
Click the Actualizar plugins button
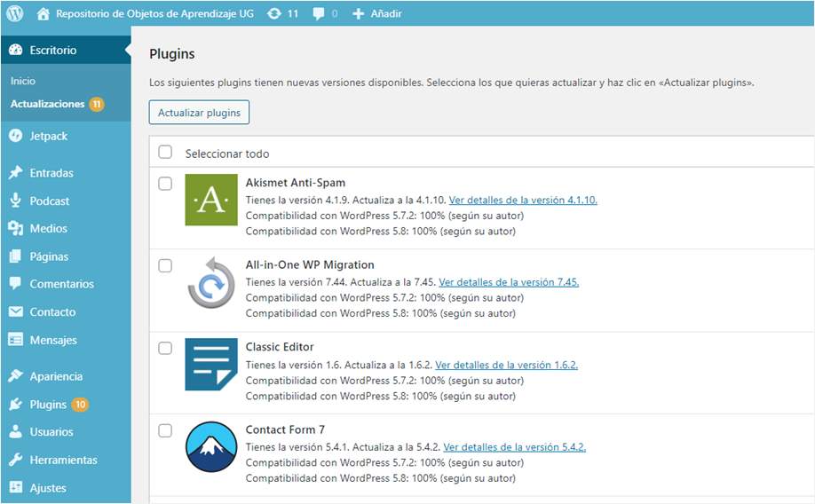(199, 112)
